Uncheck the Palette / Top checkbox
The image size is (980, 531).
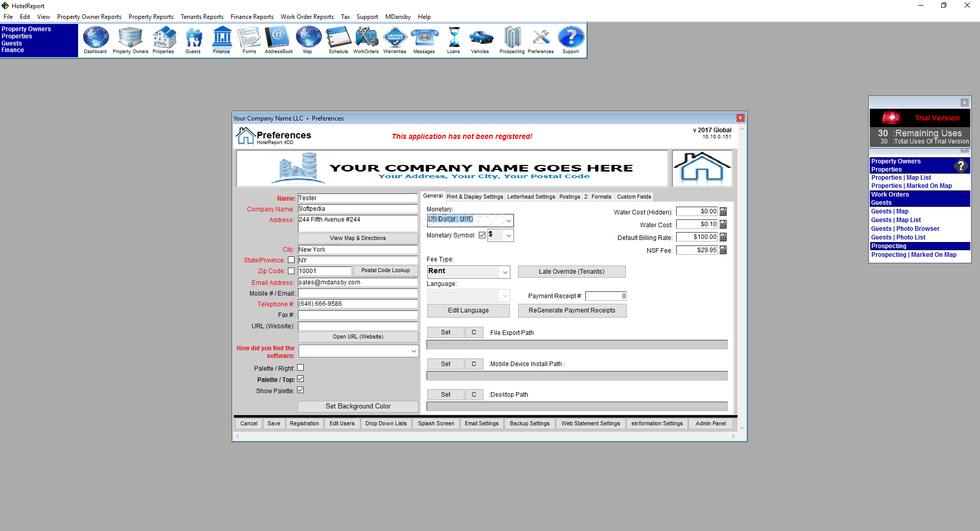[301, 379]
